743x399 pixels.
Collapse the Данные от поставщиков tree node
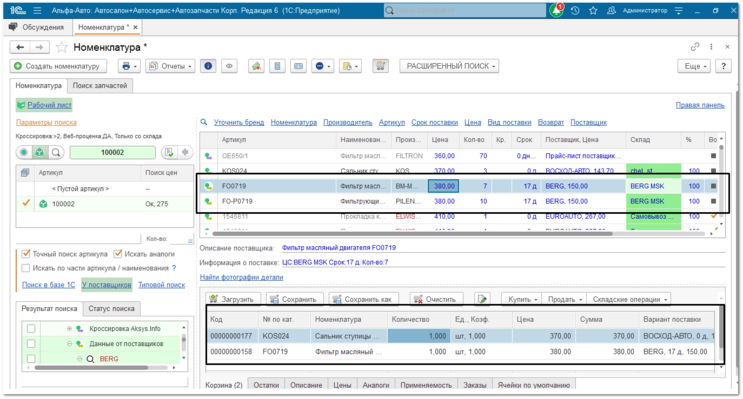[x=69, y=344]
